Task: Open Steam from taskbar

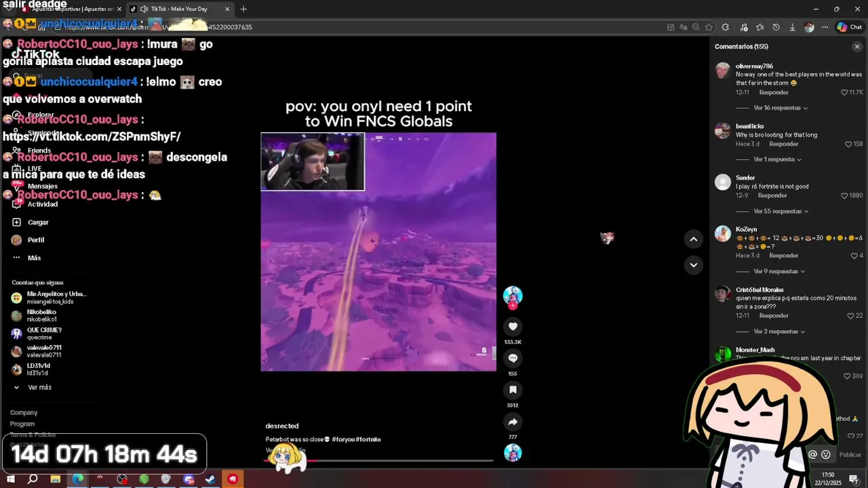Action: [x=210, y=479]
